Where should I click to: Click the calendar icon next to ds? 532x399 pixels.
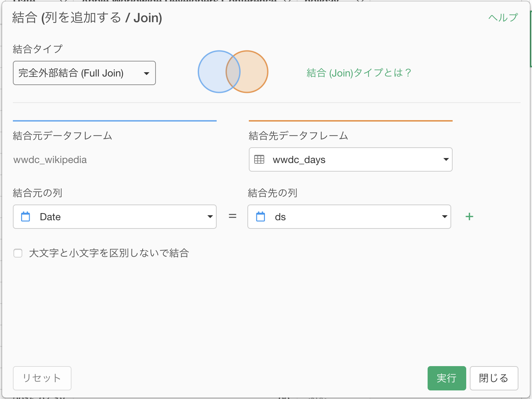tap(261, 217)
